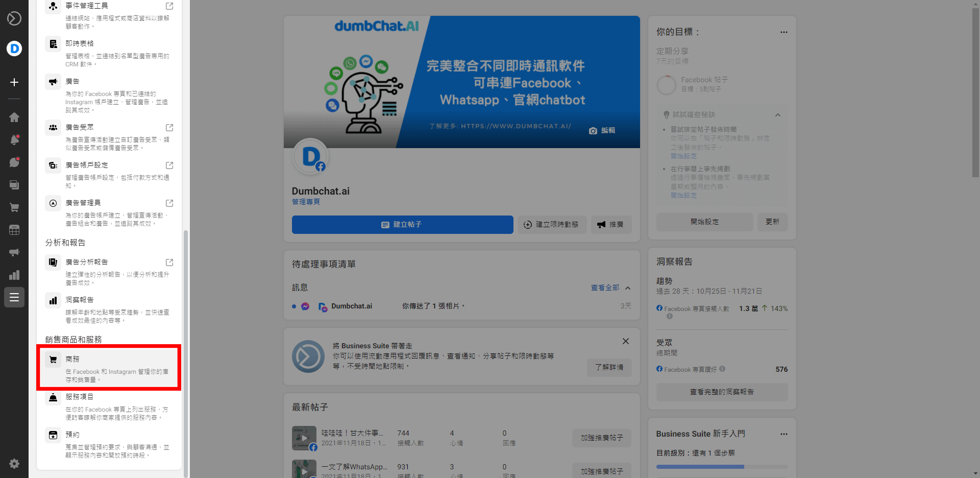980x478 pixels.
Task: Open external link icon for 廣告帳戶設定
Action: [x=169, y=165]
